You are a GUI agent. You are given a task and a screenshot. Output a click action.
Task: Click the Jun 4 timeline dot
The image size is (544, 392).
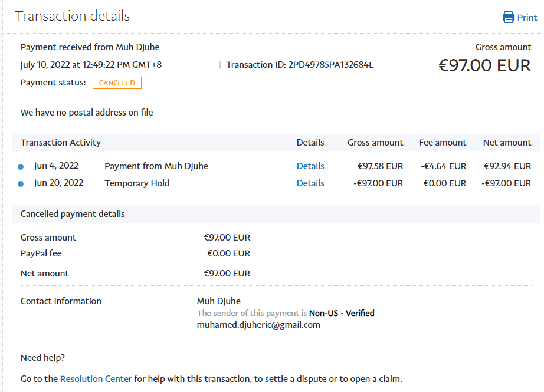[x=21, y=167]
